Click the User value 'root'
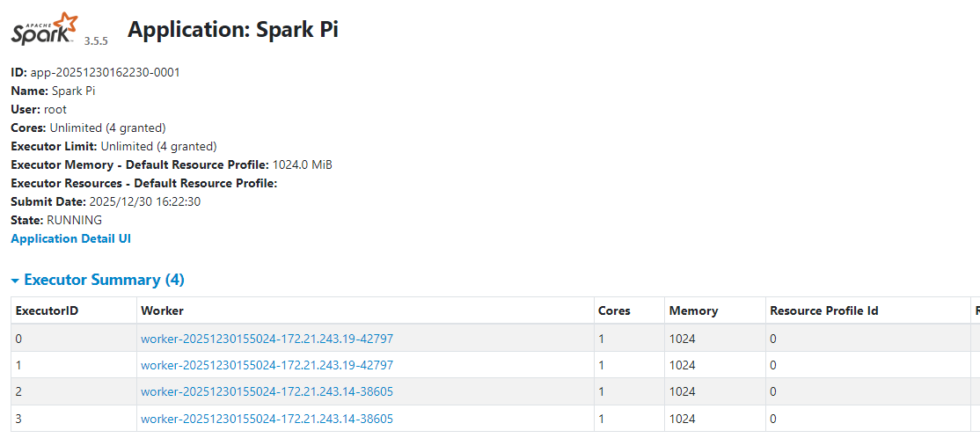980x438 pixels. pyautogui.click(x=55, y=109)
